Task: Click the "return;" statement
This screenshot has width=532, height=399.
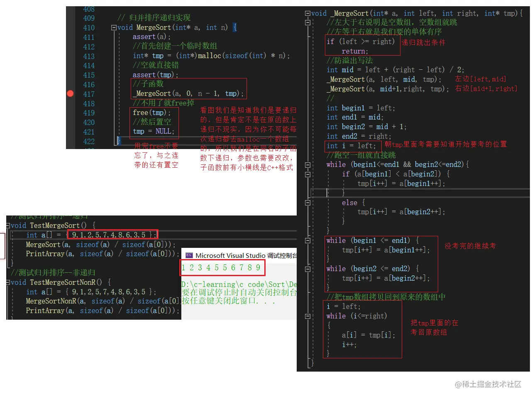Action: (355, 51)
